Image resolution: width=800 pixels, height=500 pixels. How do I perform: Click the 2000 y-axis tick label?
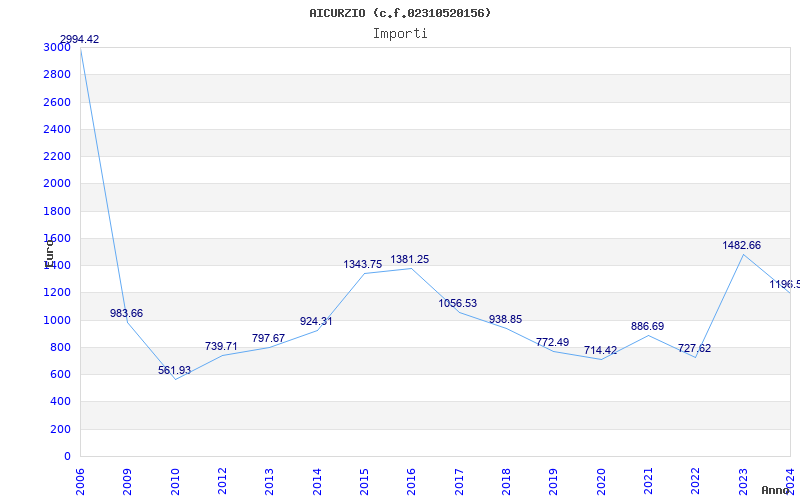tap(57, 183)
